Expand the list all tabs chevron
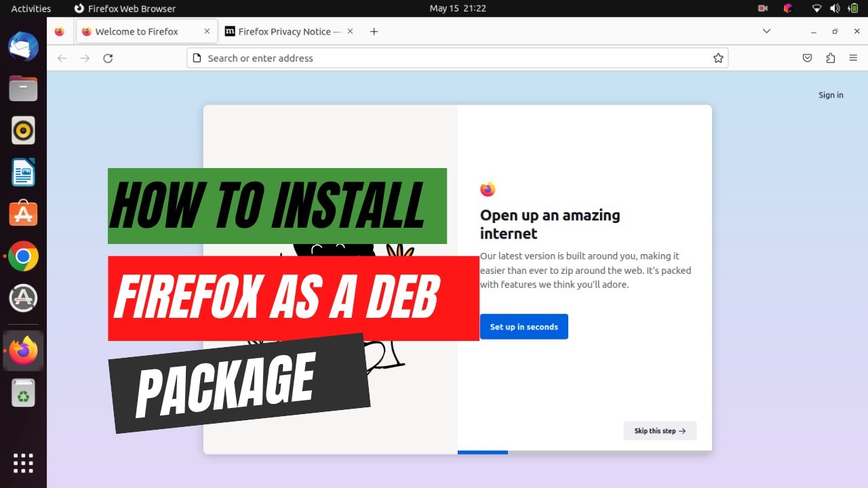Screen dimensions: 868x488 (766, 31)
